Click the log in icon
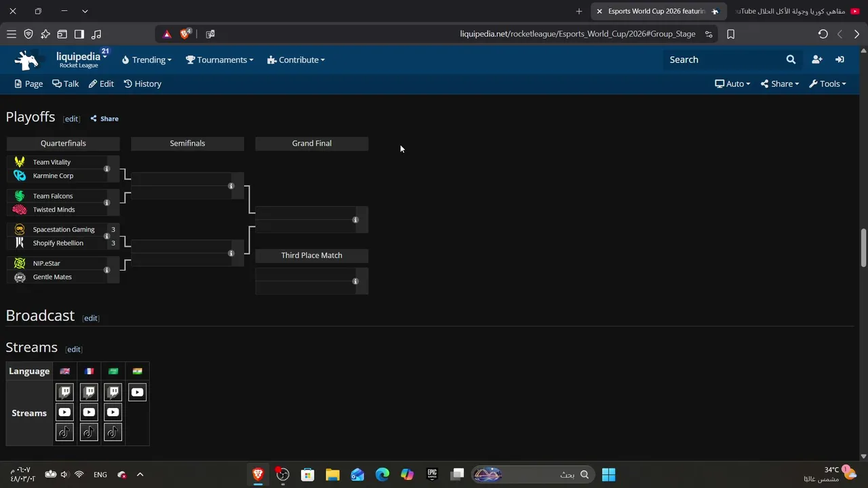The width and height of the screenshot is (868, 488). (x=840, y=60)
